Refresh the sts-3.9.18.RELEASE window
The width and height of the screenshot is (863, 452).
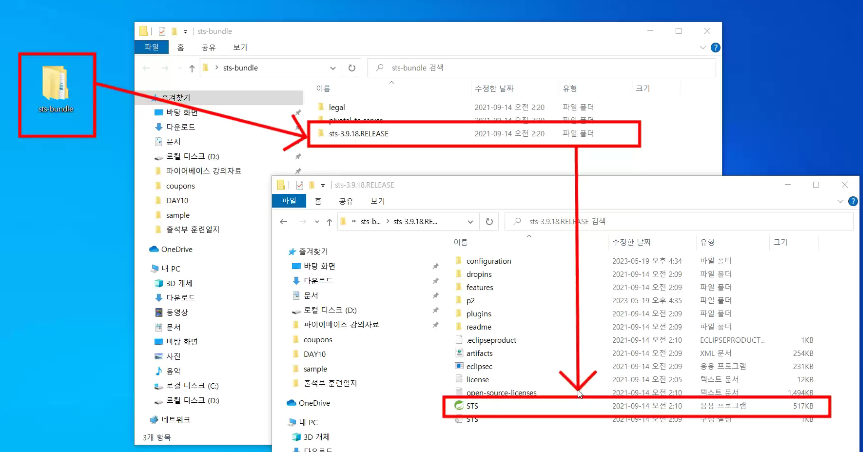[x=489, y=222]
